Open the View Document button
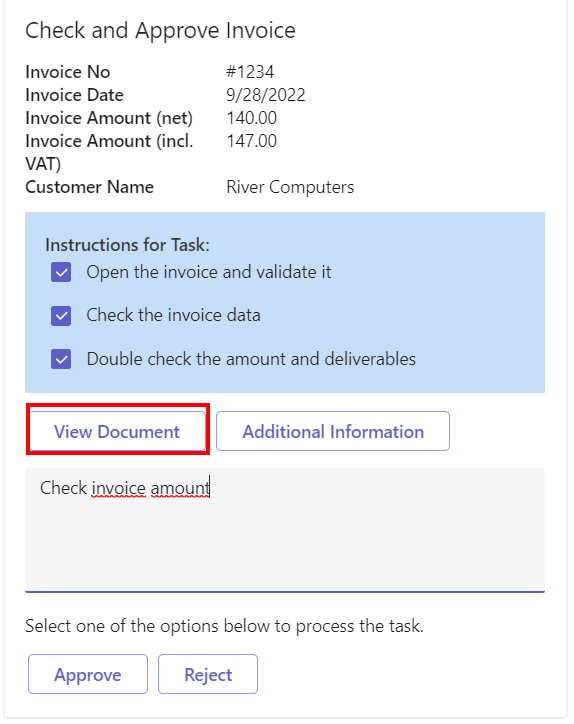The height and width of the screenshot is (724, 574). [x=117, y=431]
